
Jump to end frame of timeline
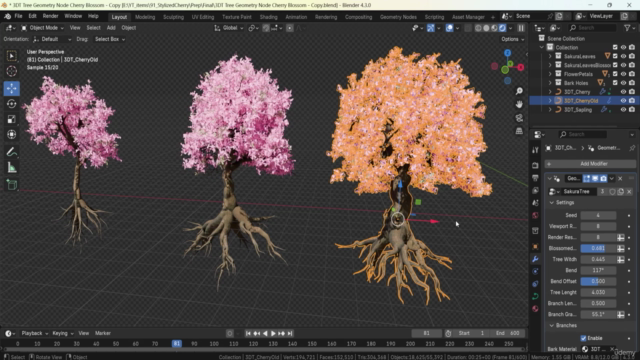tap(290, 333)
